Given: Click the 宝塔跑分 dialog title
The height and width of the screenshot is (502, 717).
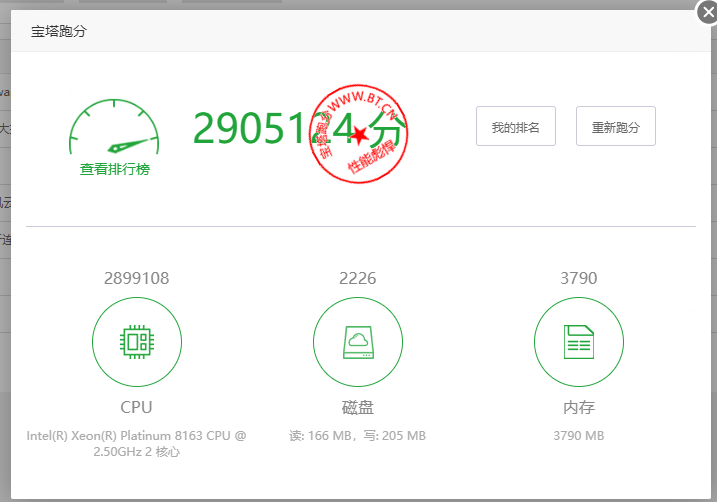Looking at the screenshot, I should click(59, 31).
